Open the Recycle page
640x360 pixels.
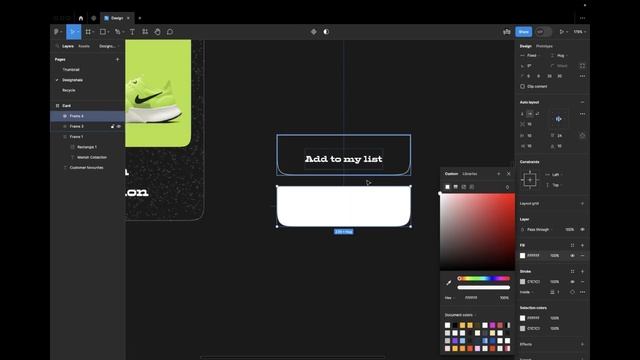(x=69, y=90)
